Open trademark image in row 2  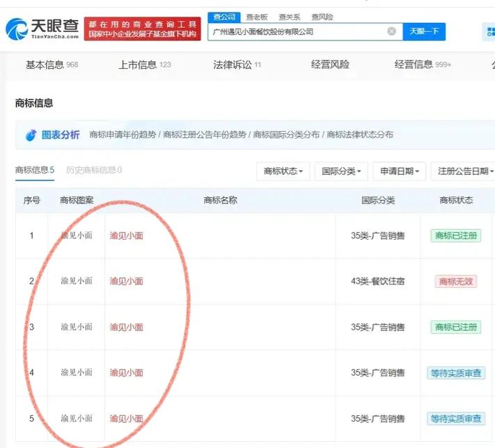click(x=77, y=281)
